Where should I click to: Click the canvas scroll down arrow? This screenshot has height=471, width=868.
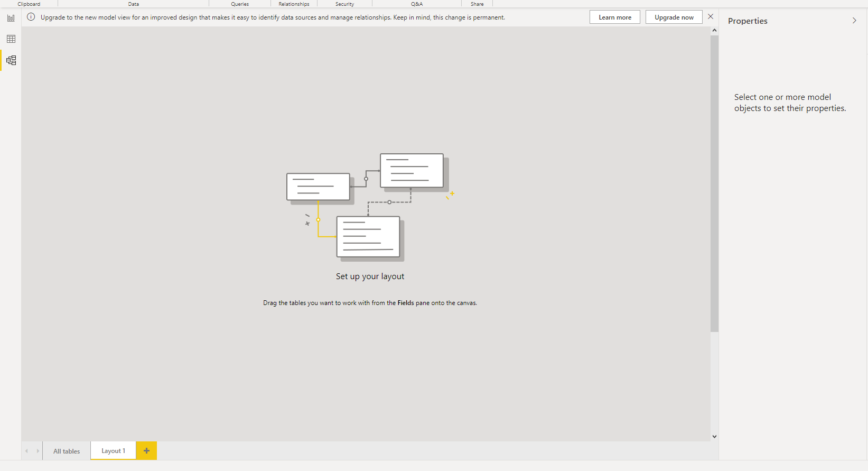(x=714, y=437)
